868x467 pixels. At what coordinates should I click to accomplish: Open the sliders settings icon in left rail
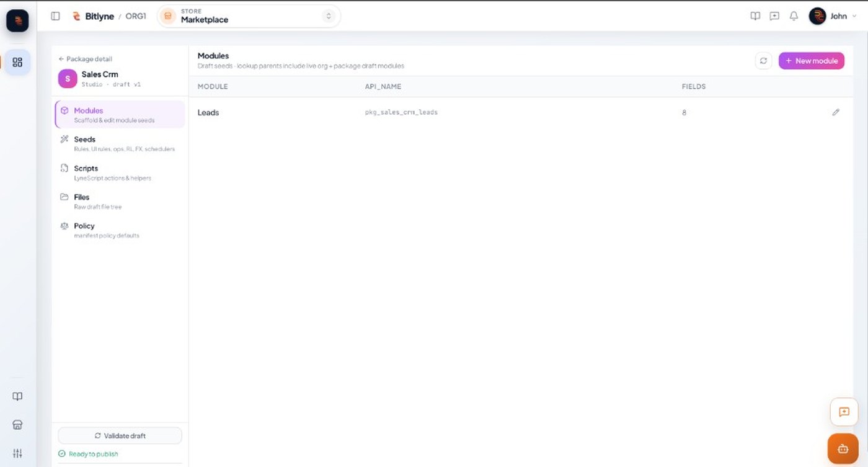pyautogui.click(x=17, y=453)
